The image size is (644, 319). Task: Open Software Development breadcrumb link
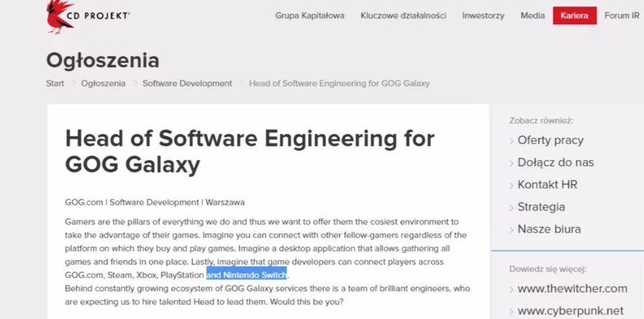point(187,84)
